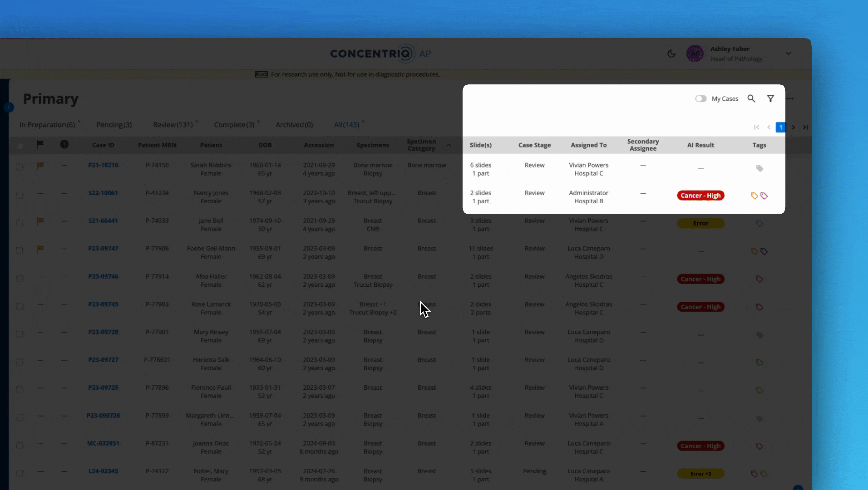
Task: Switch to Pending (3) tab
Action: tap(114, 125)
